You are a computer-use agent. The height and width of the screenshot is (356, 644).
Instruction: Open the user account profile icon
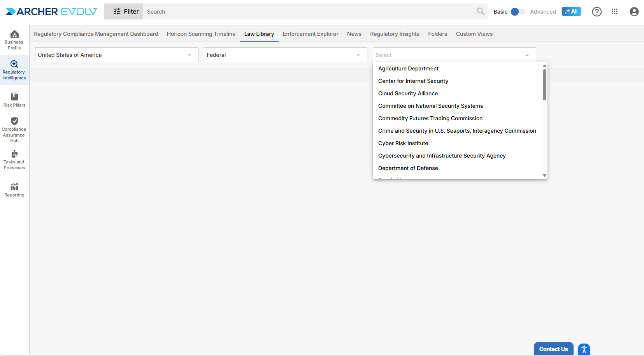tap(634, 12)
